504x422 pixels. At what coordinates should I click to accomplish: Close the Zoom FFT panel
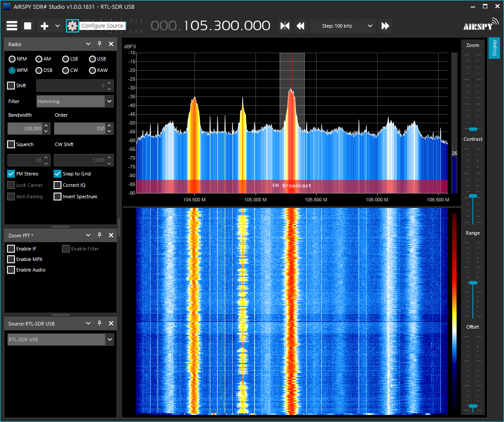click(x=111, y=236)
